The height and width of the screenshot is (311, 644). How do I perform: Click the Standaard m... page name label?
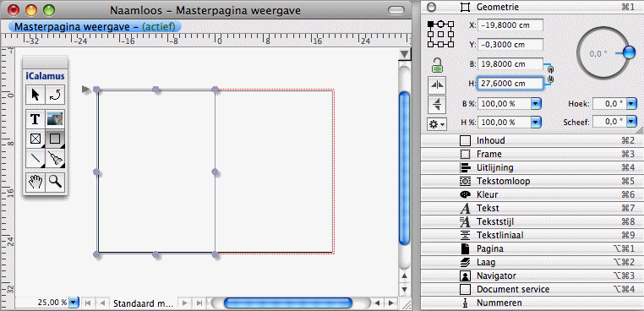click(144, 303)
